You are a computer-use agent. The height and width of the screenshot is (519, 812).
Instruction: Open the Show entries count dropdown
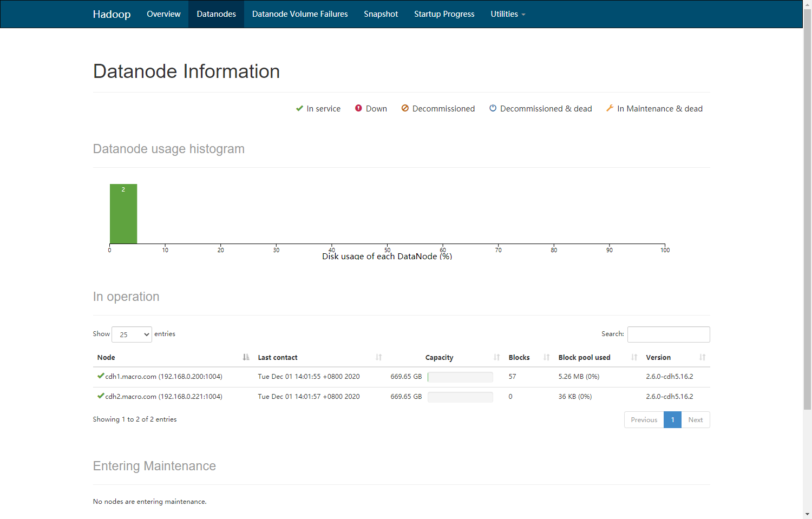(x=132, y=334)
